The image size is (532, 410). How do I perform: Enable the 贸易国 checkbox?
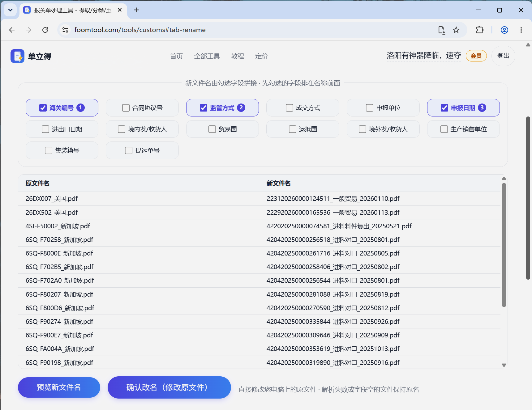(212, 129)
